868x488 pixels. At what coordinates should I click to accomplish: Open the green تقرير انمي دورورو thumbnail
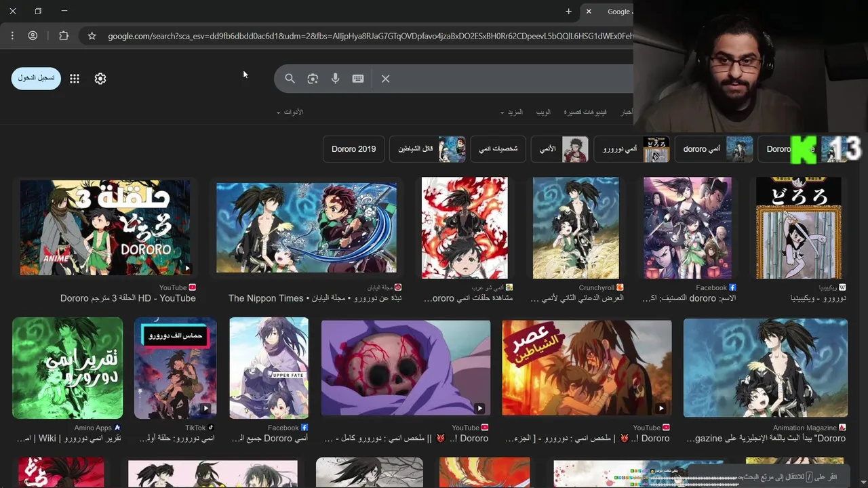[x=67, y=368]
